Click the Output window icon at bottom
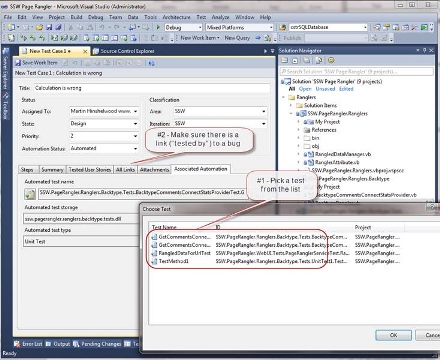Viewport: 440px width, 360px height. pos(48,344)
